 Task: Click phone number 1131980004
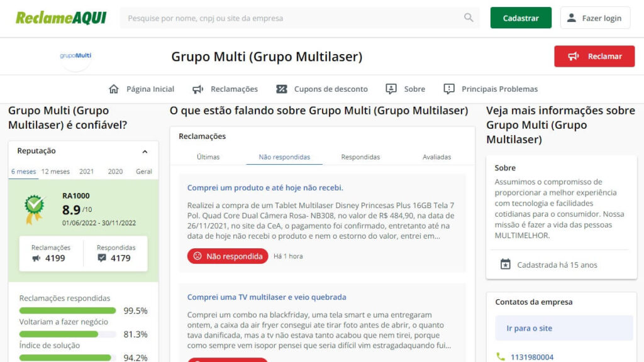[x=532, y=357]
